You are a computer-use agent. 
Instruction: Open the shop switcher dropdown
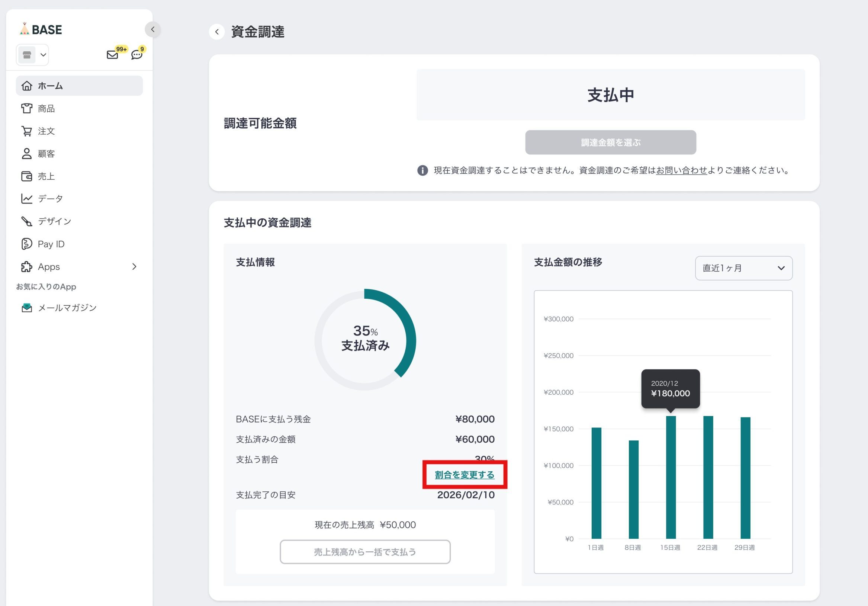[x=32, y=55]
